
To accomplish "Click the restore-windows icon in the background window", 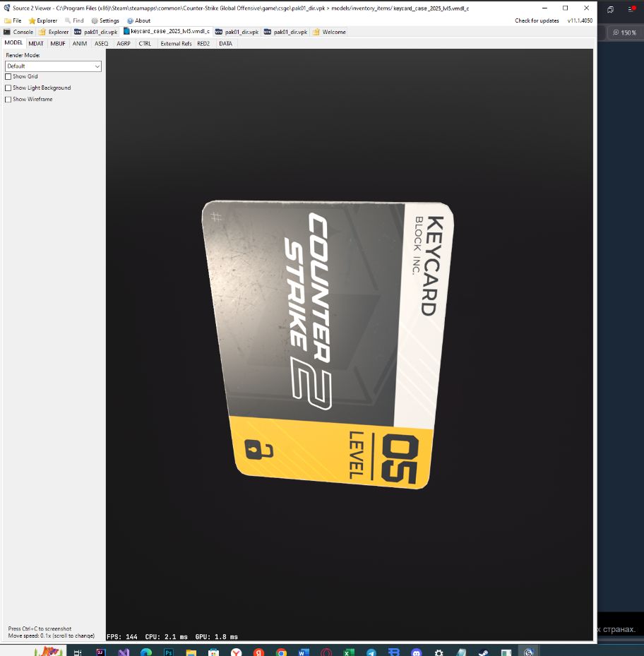I will tap(611, 9).
